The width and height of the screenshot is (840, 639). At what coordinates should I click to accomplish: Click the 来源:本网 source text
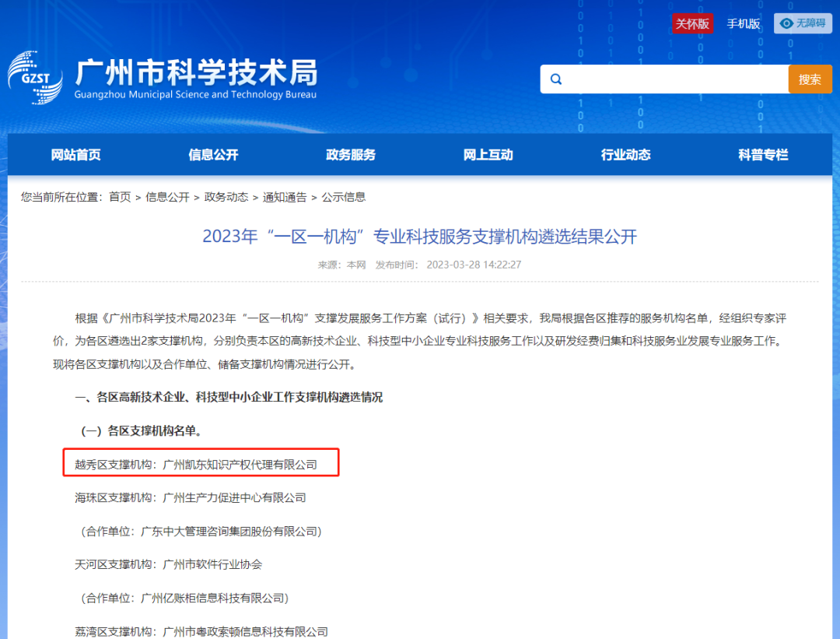pos(341,265)
